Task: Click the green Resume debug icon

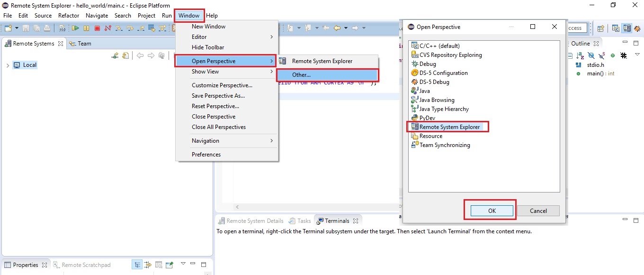Action: click(75, 28)
